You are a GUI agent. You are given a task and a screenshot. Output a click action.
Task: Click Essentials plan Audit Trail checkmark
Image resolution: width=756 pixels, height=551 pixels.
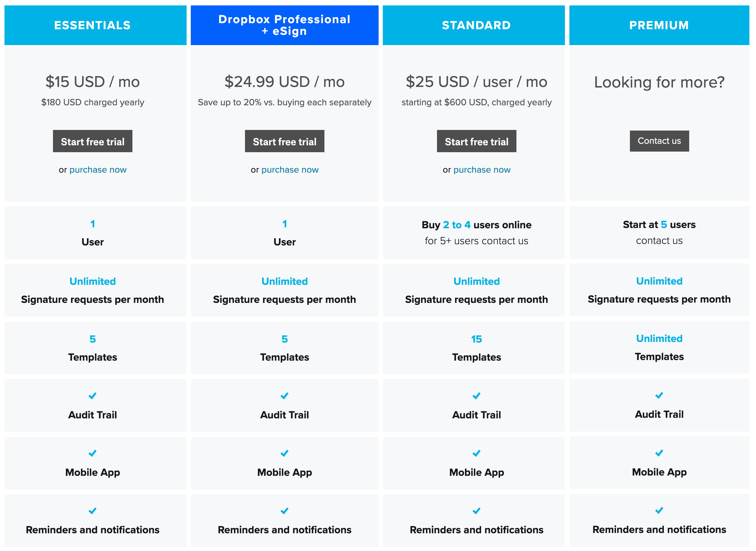(x=92, y=396)
